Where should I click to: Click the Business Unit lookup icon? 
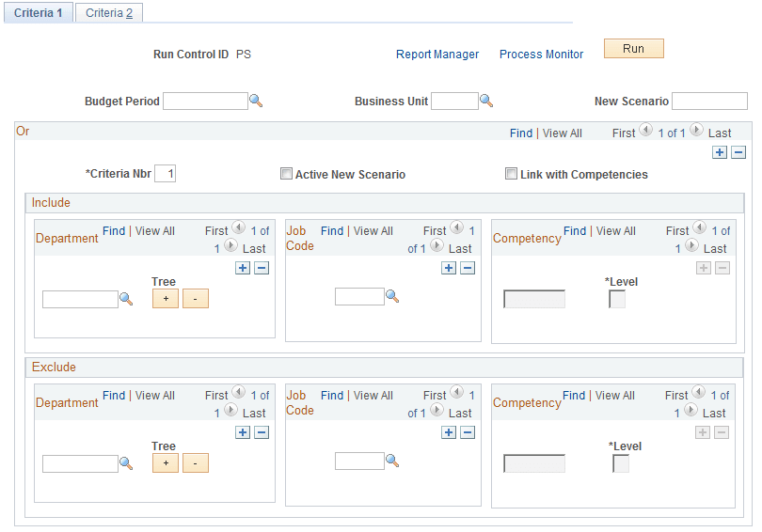click(486, 102)
